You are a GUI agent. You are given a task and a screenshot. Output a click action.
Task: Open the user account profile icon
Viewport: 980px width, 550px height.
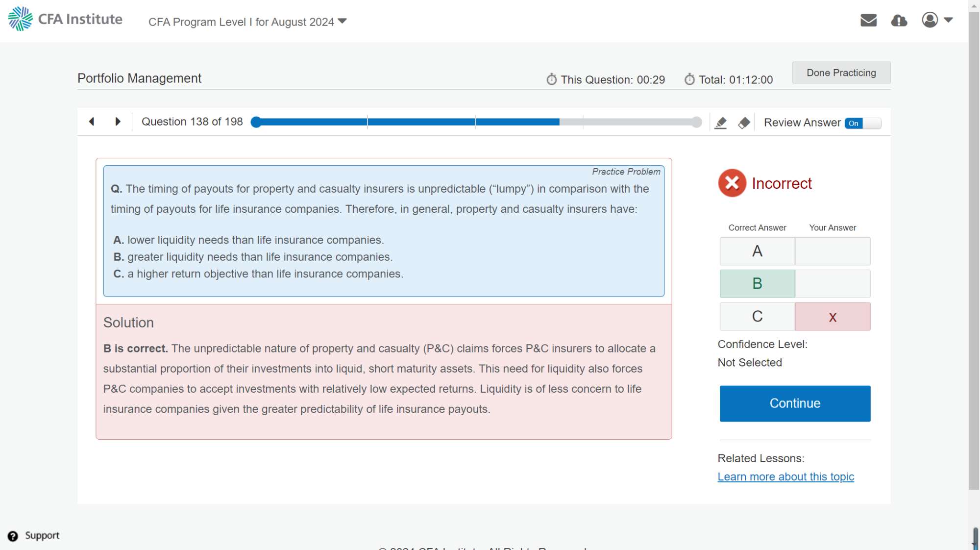[930, 20]
